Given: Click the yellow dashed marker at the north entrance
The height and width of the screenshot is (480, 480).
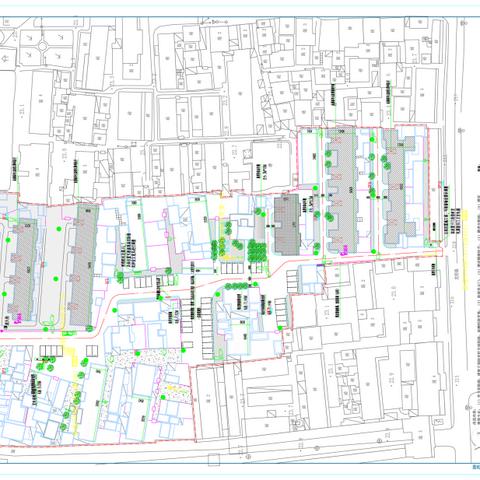Looking at the screenshot, I should [x=222, y=208].
